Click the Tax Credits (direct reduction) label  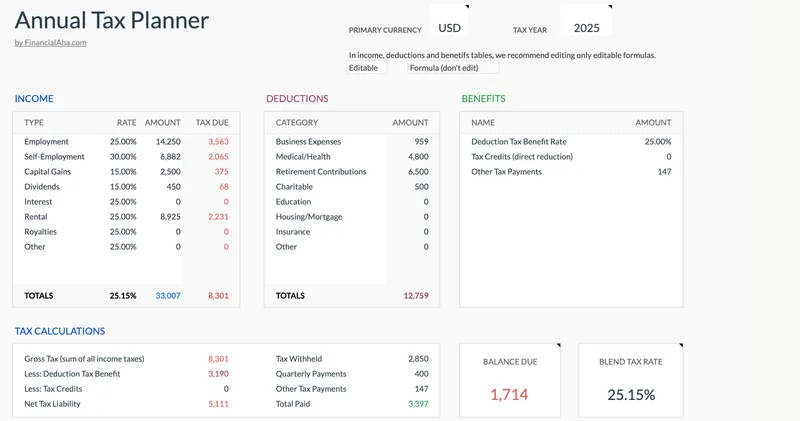pos(522,157)
